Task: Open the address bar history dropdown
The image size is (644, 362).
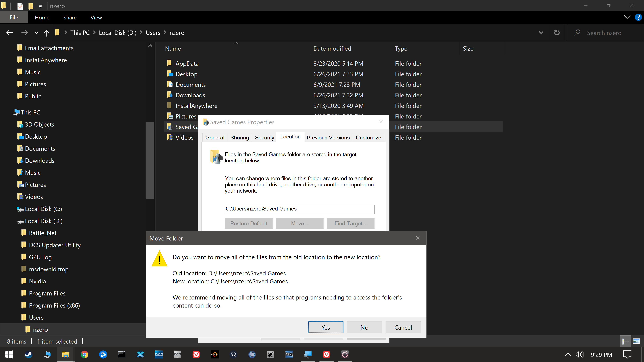Action: [541, 33]
